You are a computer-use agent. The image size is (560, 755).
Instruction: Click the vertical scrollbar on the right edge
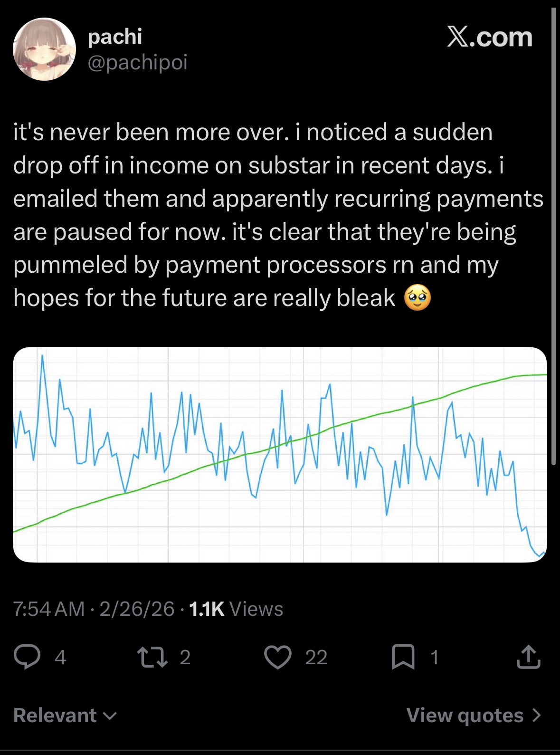tap(553, 238)
